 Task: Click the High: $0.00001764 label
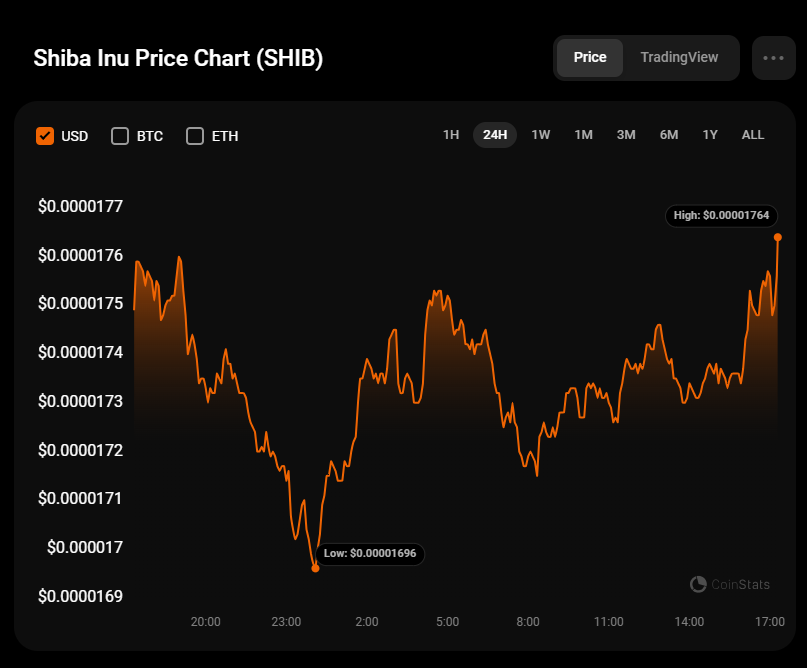721,215
